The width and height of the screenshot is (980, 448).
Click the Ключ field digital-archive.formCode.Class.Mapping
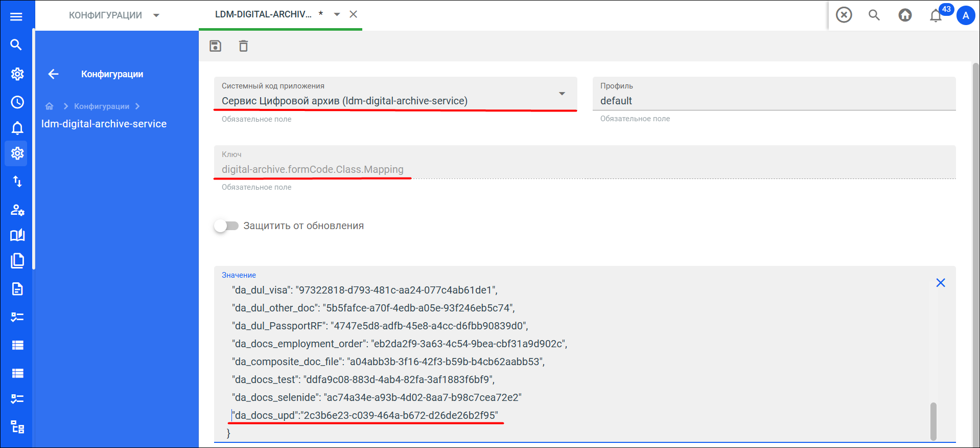(585, 162)
